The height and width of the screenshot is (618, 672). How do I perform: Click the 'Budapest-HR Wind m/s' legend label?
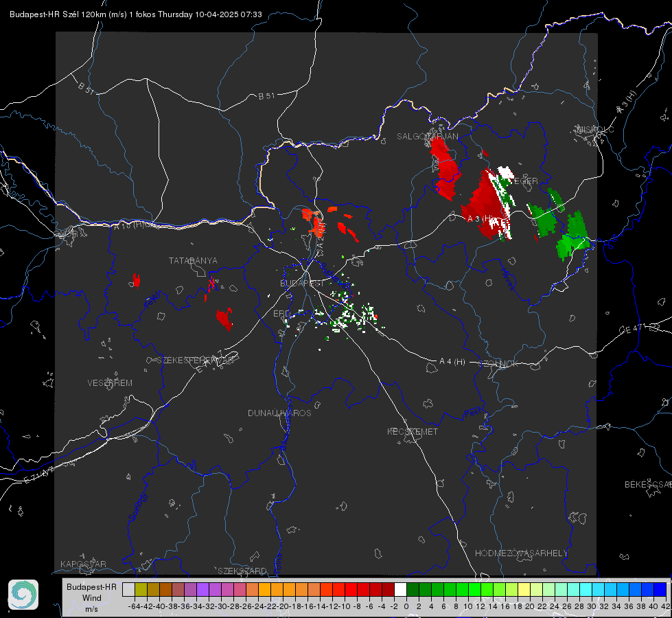(x=92, y=597)
